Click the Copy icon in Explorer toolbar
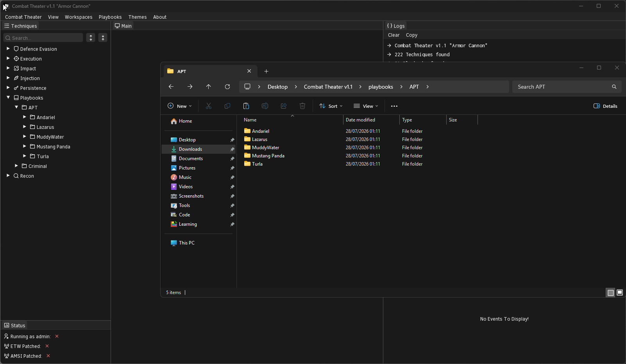The width and height of the screenshot is (626, 364). 227,106
